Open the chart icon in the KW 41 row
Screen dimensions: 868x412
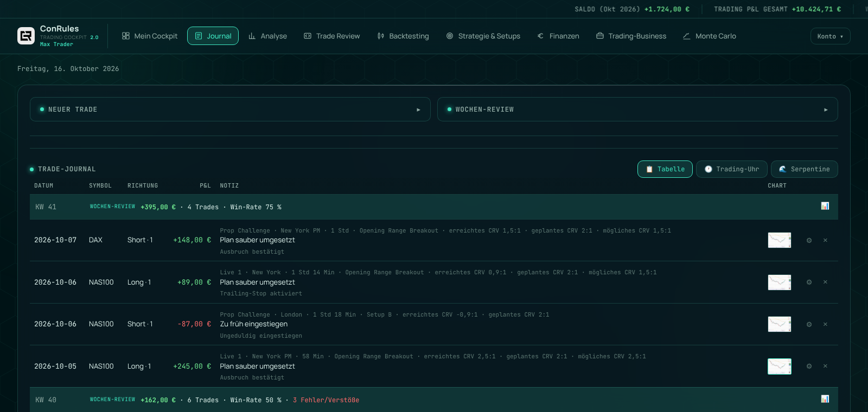825,206
